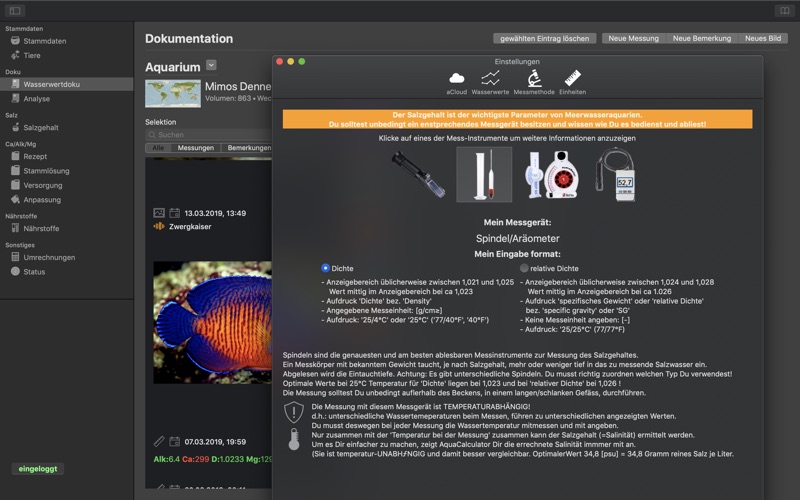The image size is (800, 500).
Task: Click the world map aquarium thumbnail
Action: (x=173, y=93)
